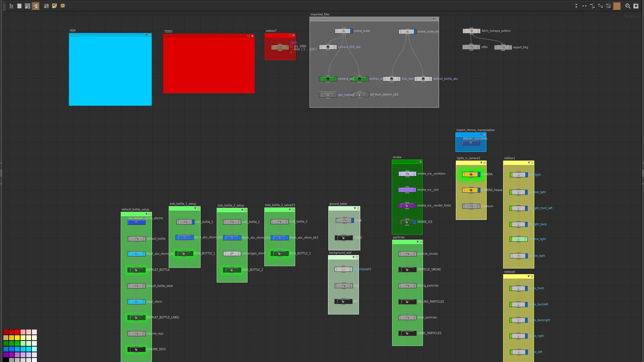Collapse the HDA network box
This screenshot has height=362, width=644.
(146, 35)
